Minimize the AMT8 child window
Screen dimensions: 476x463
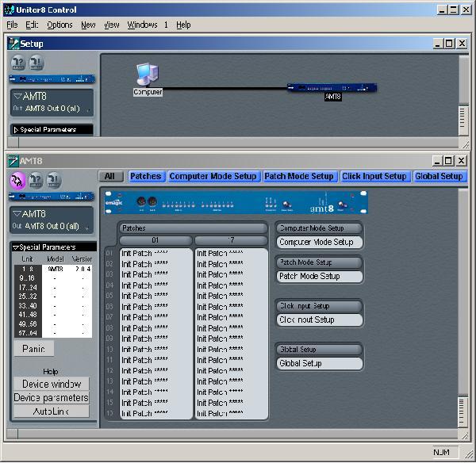[436, 161]
